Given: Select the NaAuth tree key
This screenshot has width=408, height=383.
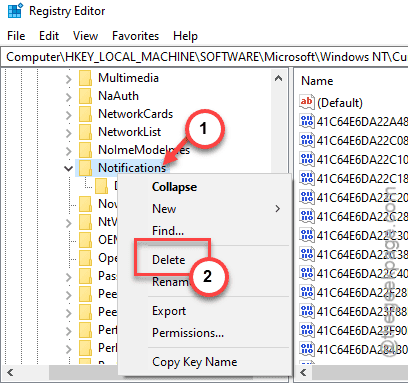Looking at the screenshot, I should [x=118, y=96].
